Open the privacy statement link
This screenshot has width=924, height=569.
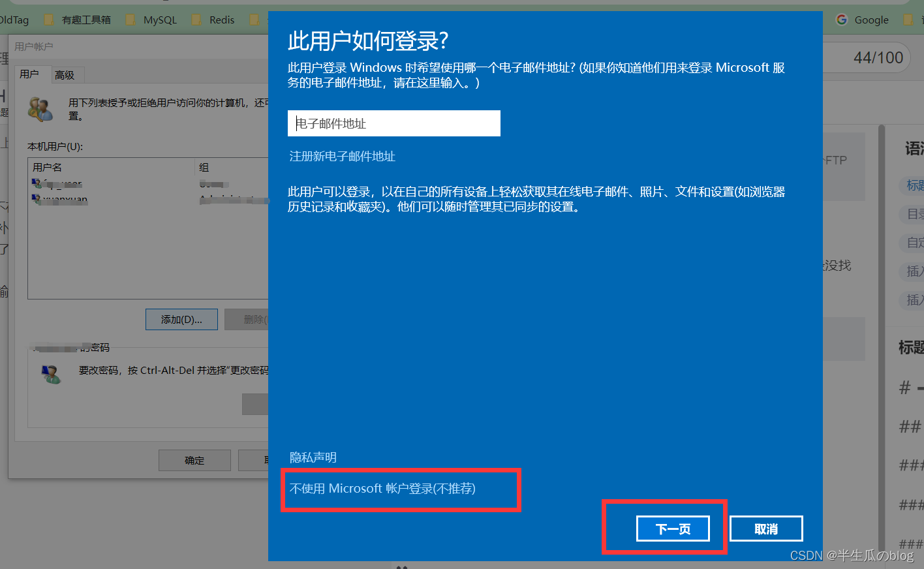click(x=313, y=457)
